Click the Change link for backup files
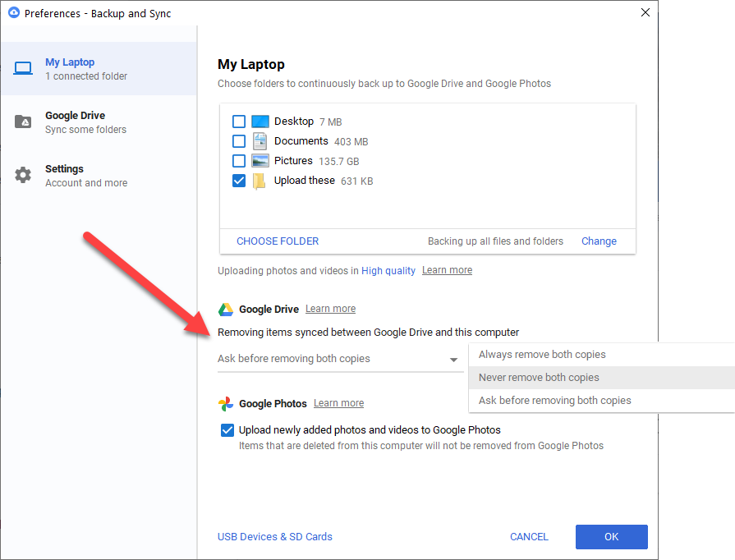Image resolution: width=735 pixels, height=560 pixels. point(599,241)
